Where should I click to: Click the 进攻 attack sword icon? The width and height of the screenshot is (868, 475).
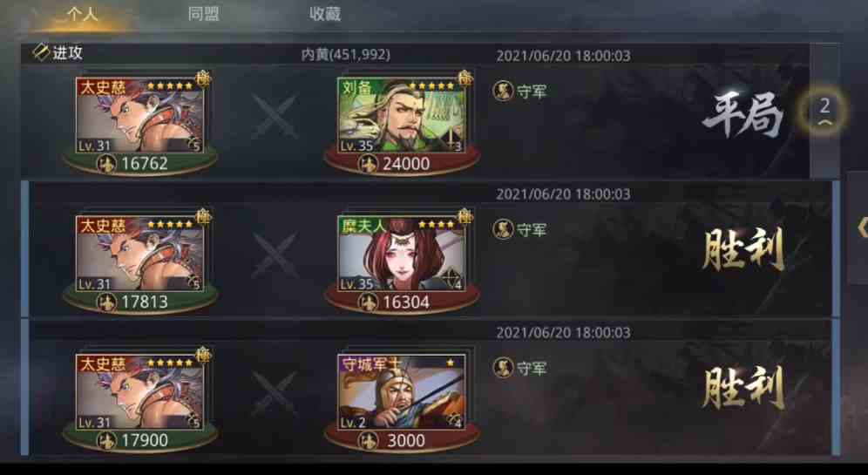(41, 52)
